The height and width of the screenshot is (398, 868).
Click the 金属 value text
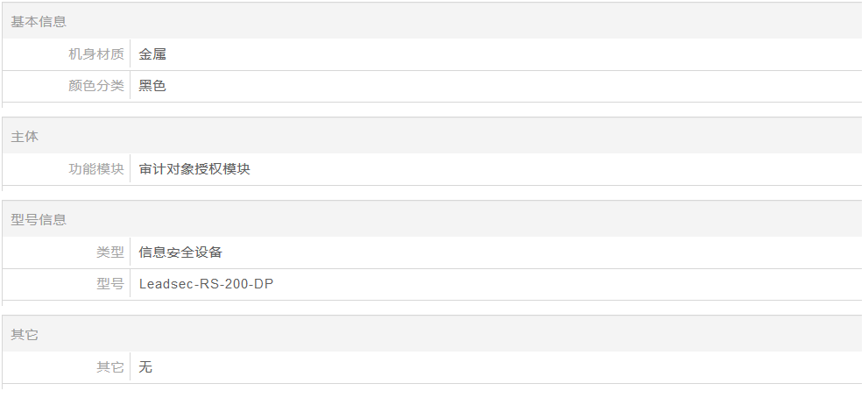(152, 54)
